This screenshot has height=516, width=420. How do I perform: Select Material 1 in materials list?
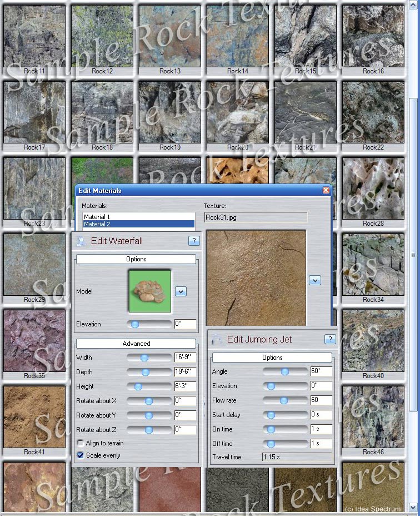tap(138, 216)
